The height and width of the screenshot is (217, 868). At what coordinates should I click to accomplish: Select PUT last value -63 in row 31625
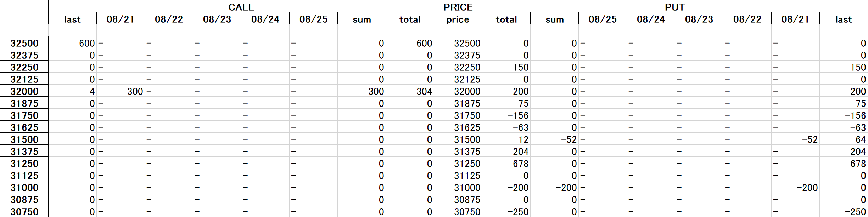[x=844, y=127]
